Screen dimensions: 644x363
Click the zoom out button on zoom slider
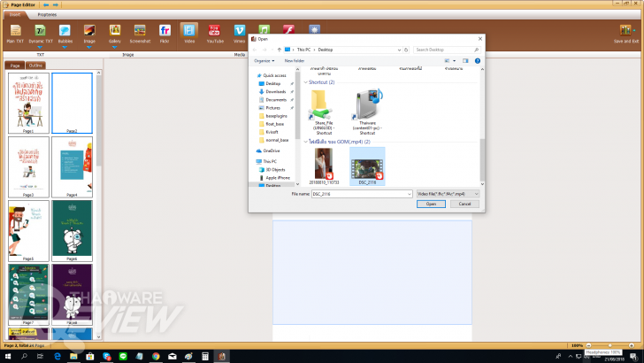click(x=588, y=345)
